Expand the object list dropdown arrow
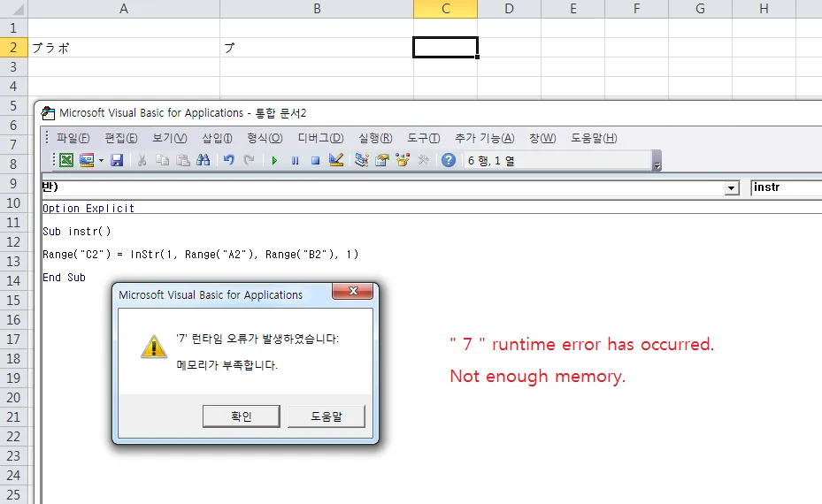The height and width of the screenshot is (504, 822). (732, 188)
